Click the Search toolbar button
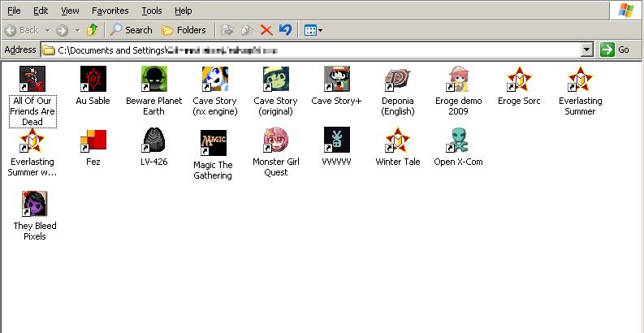Image resolution: width=644 pixels, height=333 pixels. point(131,30)
